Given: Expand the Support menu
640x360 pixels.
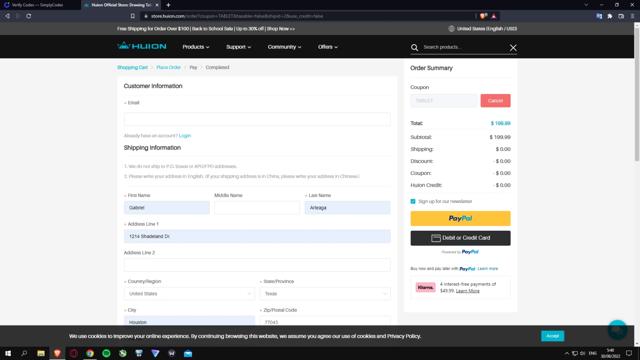Looking at the screenshot, I should coord(238,47).
